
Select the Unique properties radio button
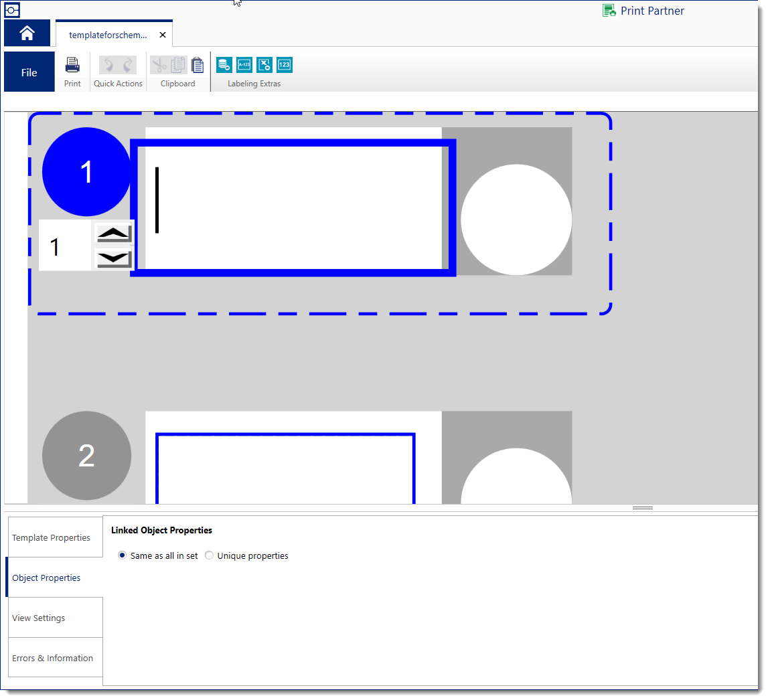point(209,555)
